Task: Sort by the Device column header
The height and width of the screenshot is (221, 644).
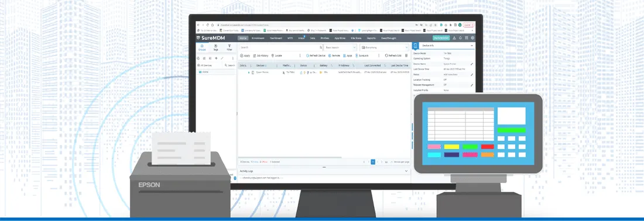Action: (x=261, y=65)
